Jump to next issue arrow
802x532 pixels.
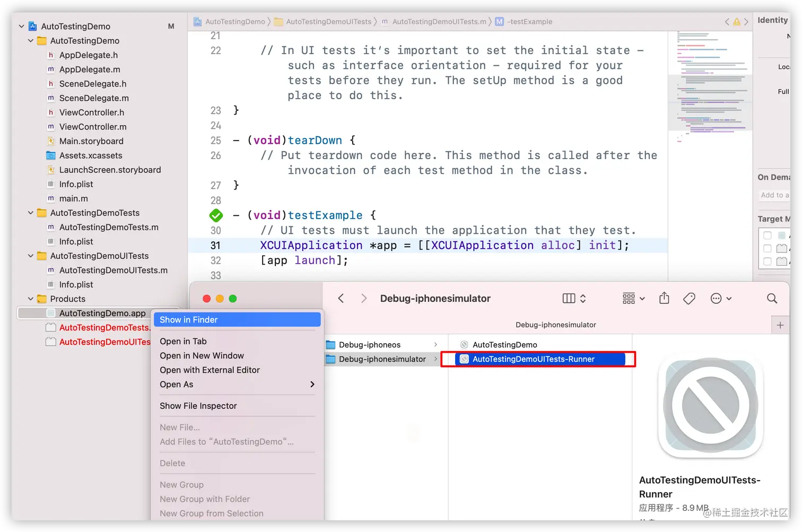pyautogui.click(x=746, y=22)
